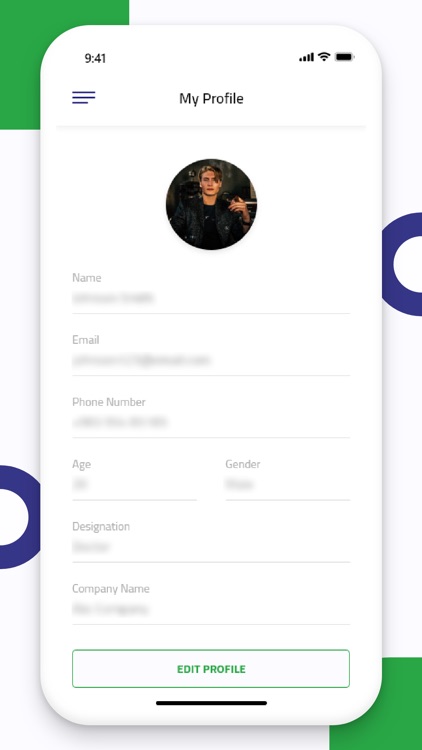The width and height of the screenshot is (422, 750).
Task: Tap the 9:41 clock in status bar
Action: (x=95, y=58)
